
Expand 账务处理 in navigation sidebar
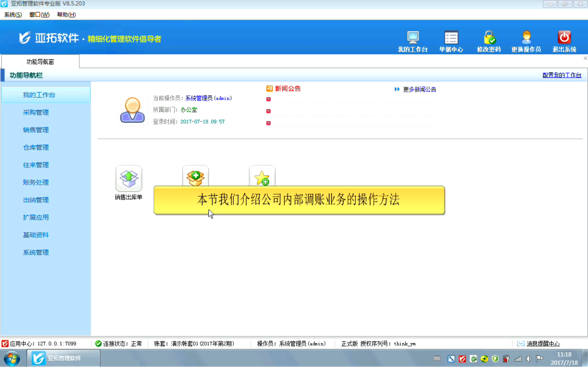[36, 182]
